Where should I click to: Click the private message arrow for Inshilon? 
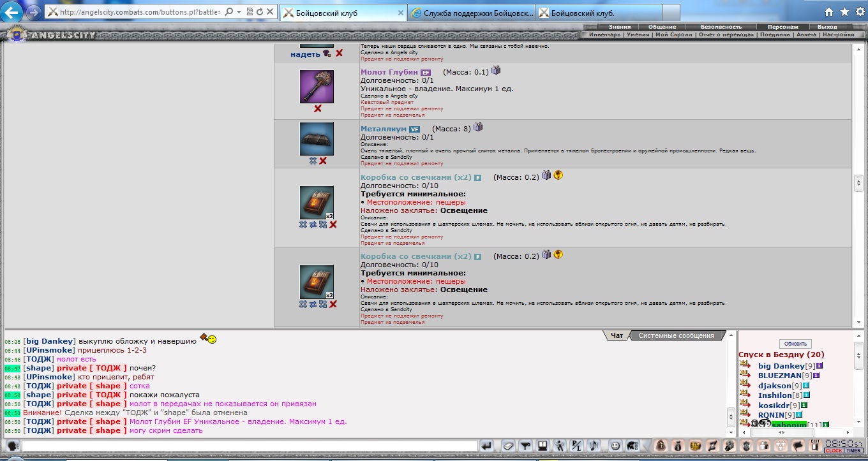(745, 394)
